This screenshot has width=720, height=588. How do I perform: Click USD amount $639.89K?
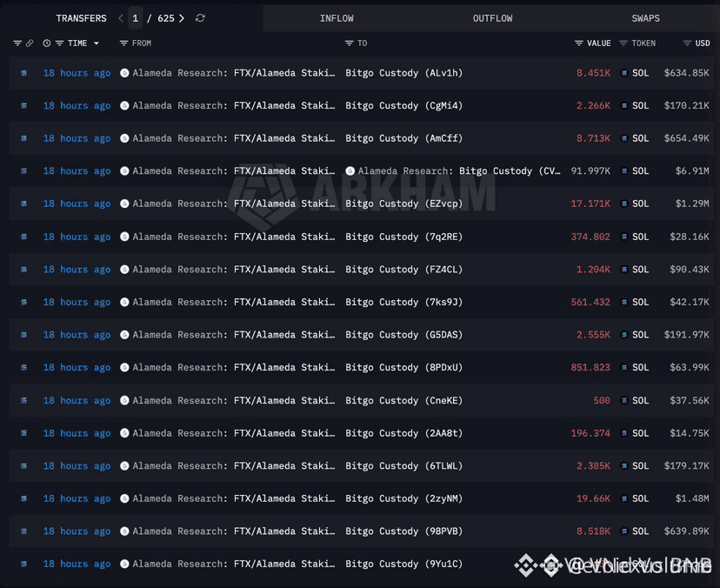686,531
